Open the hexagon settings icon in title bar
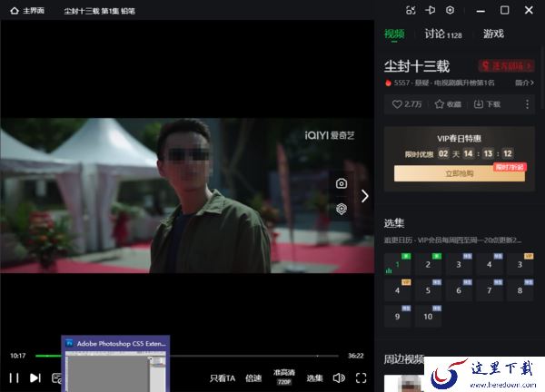The image size is (545, 392). tap(450, 10)
